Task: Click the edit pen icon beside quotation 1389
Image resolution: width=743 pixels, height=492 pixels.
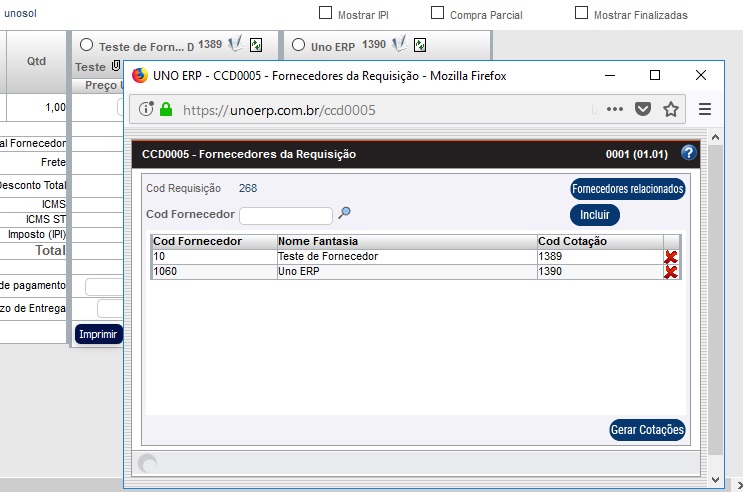Action: pos(235,45)
